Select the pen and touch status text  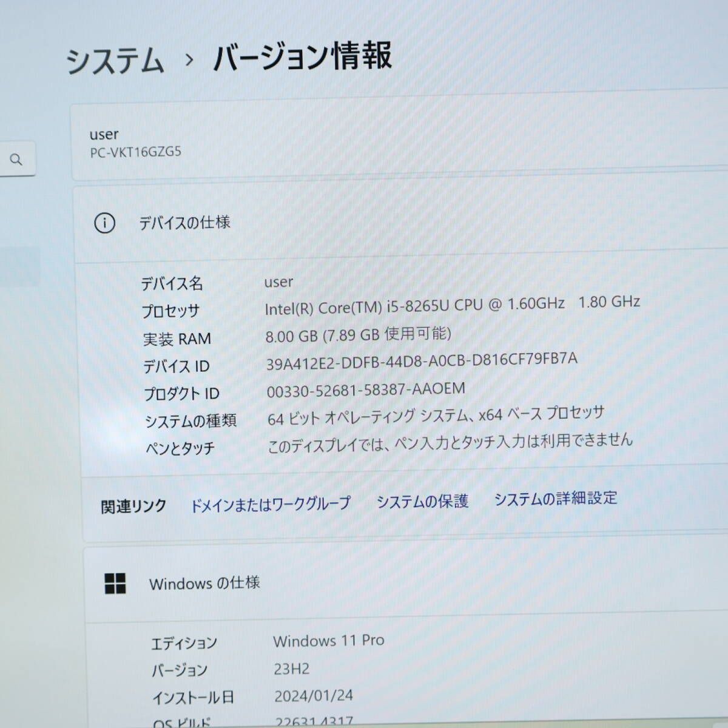click(450, 443)
